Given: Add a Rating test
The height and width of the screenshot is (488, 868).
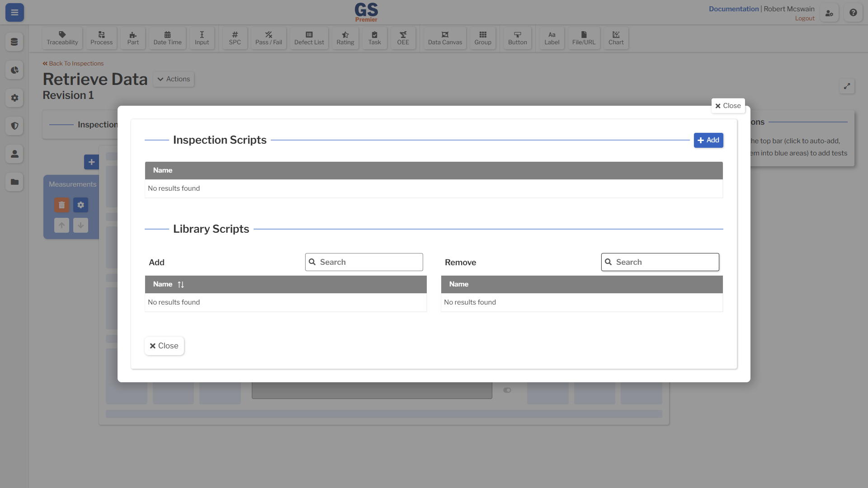Looking at the screenshot, I should (345, 38).
